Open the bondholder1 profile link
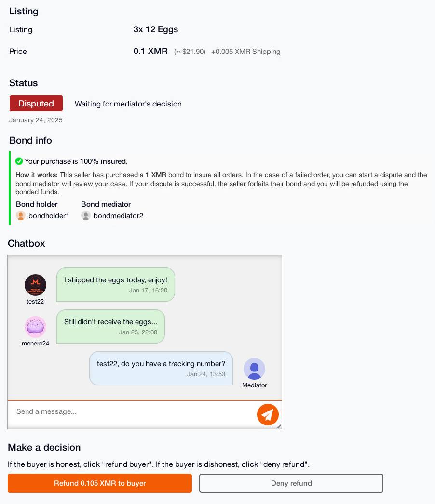The image size is (435, 504). click(49, 216)
